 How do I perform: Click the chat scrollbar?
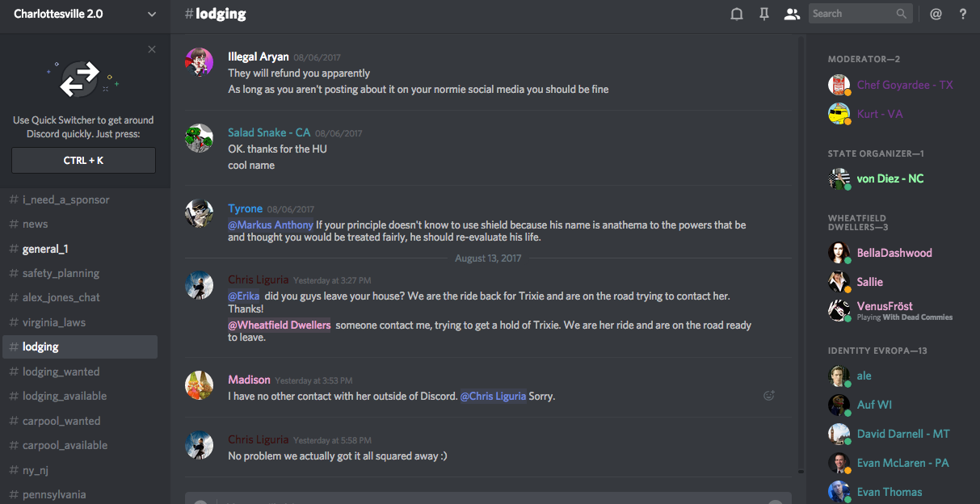click(801, 254)
